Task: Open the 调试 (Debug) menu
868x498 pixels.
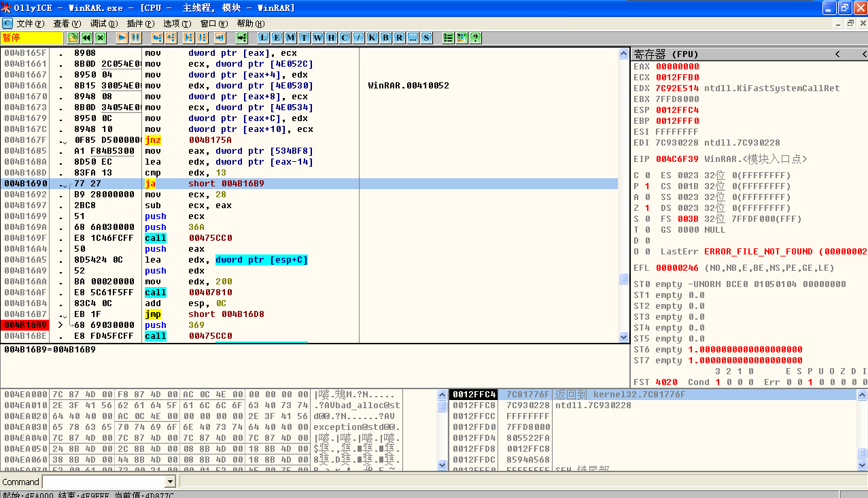Action: point(103,24)
